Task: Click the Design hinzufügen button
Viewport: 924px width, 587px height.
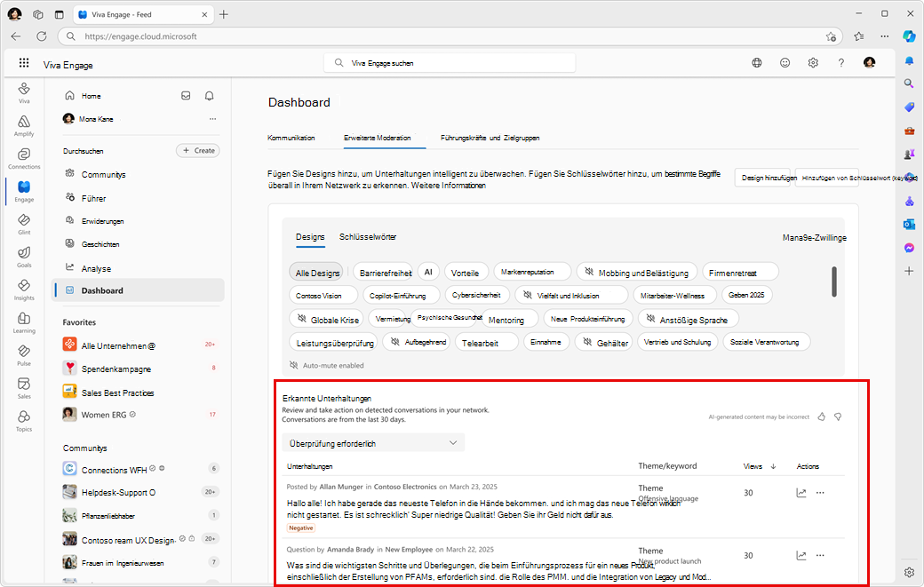Action: coord(762,178)
